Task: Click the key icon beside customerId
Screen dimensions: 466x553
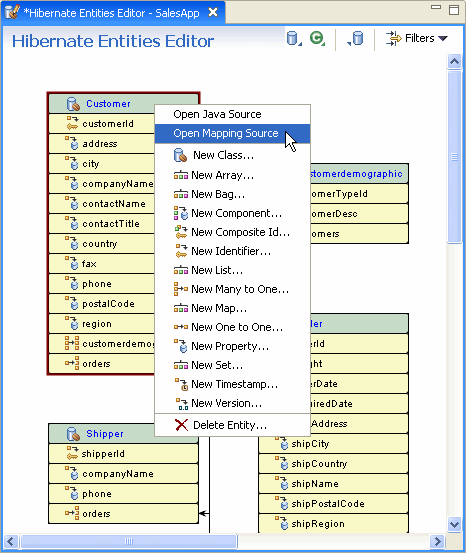Action: point(72,123)
